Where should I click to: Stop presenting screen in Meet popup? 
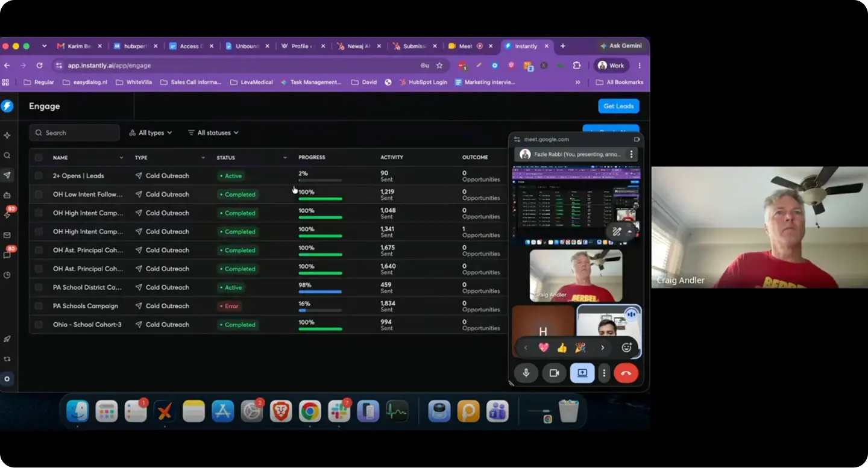pyautogui.click(x=582, y=373)
